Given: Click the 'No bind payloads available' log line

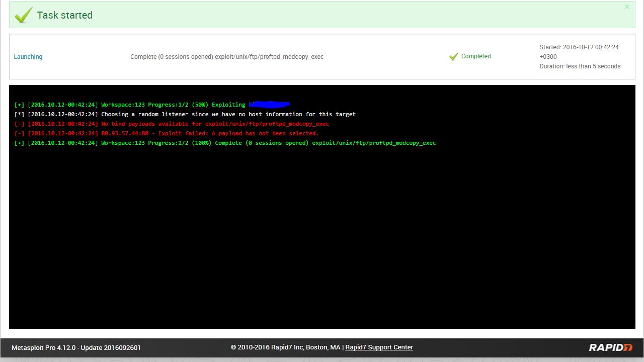Looking at the screenshot, I should pyautogui.click(x=172, y=124).
